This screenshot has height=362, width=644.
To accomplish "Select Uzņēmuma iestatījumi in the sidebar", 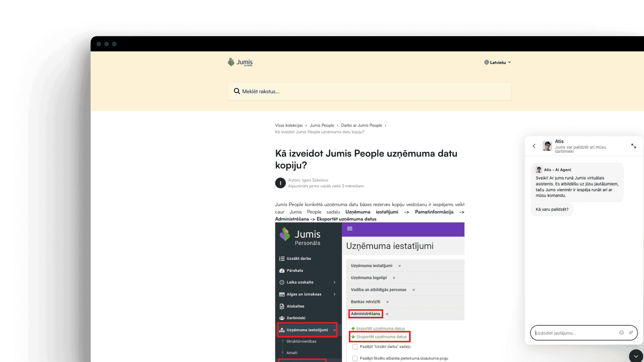I will [307, 330].
